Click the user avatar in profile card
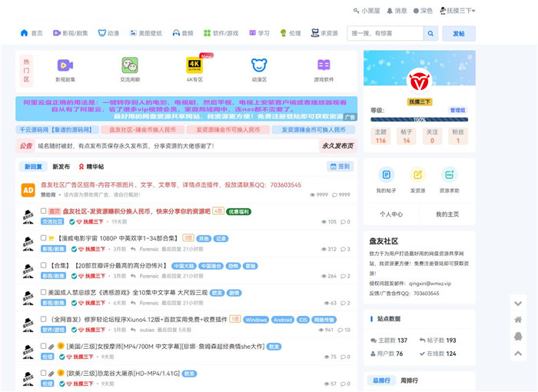Viewport: 538px width, 392px height. [x=420, y=81]
